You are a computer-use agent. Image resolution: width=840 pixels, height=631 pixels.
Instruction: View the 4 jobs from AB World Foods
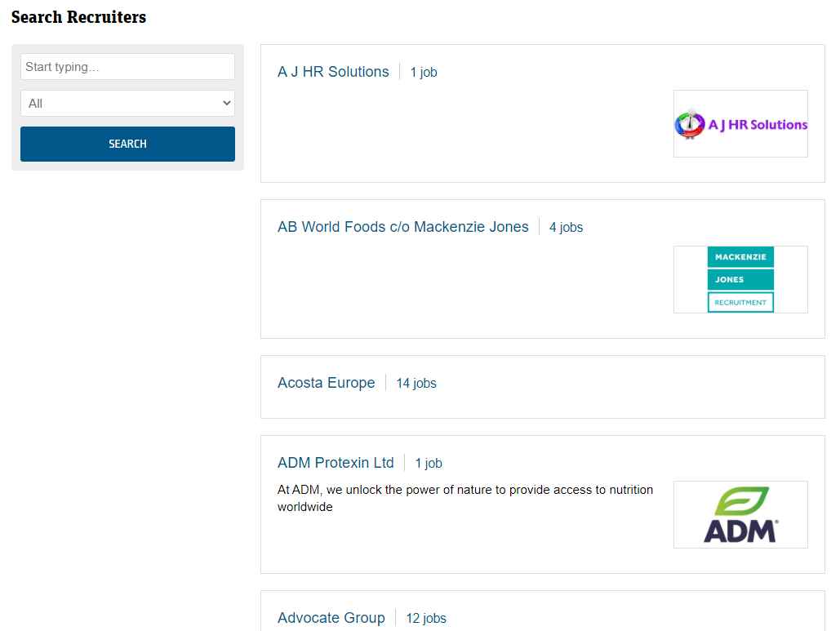tap(566, 228)
